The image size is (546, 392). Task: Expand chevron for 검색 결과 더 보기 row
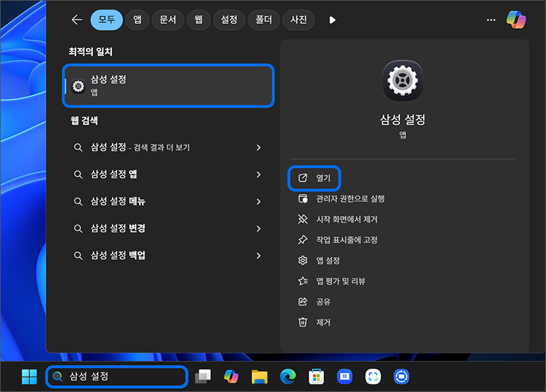[x=259, y=147]
